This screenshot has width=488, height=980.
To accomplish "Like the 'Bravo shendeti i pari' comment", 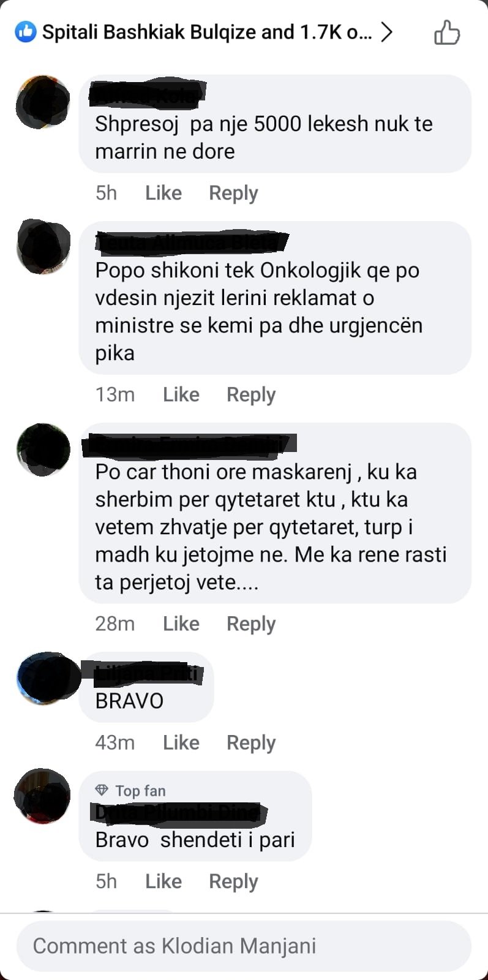I will point(163,881).
